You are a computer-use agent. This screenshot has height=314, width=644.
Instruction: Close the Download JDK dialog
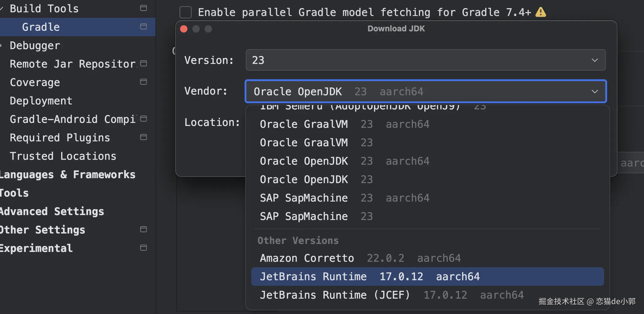coord(184,29)
